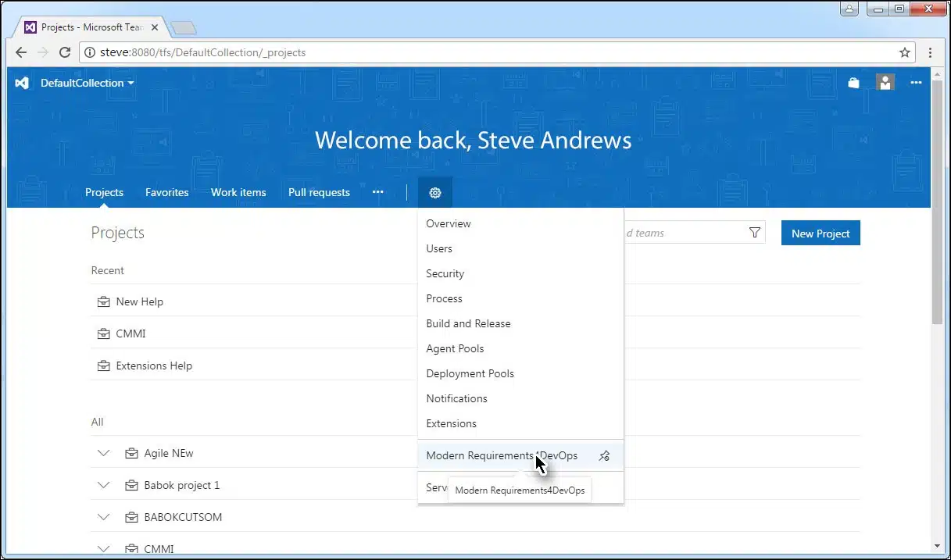Click the filter funnel icon

click(x=754, y=233)
